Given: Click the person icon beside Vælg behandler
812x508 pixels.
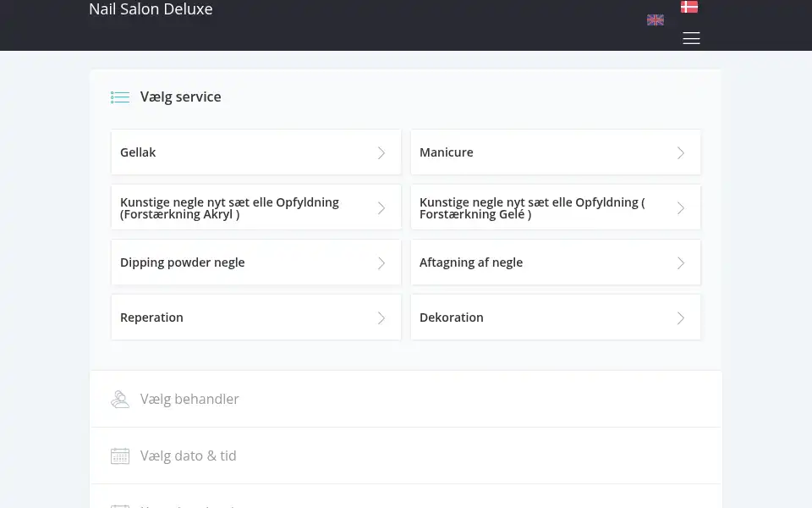Looking at the screenshot, I should (x=120, y=399).
